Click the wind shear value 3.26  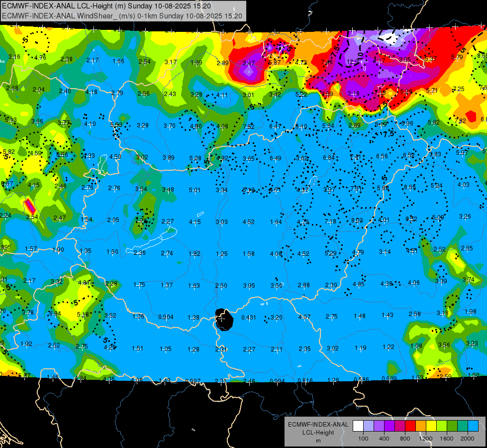[465, 217]
